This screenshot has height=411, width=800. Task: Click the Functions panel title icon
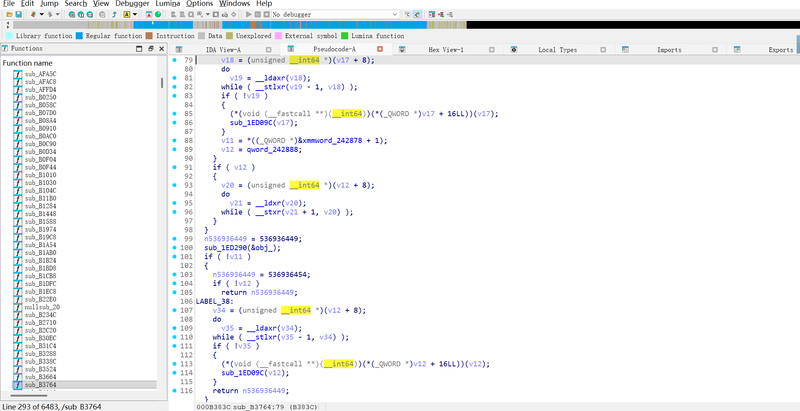5,48
